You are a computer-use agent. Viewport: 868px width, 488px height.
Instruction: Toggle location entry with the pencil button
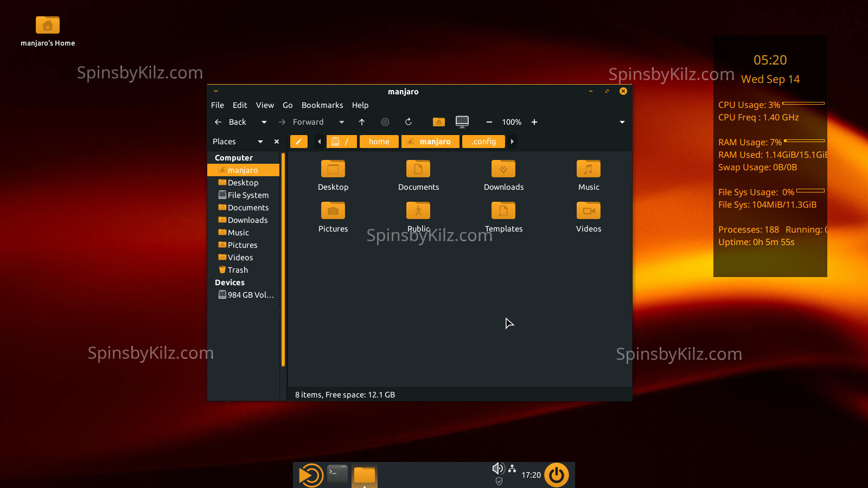(298, 142)
